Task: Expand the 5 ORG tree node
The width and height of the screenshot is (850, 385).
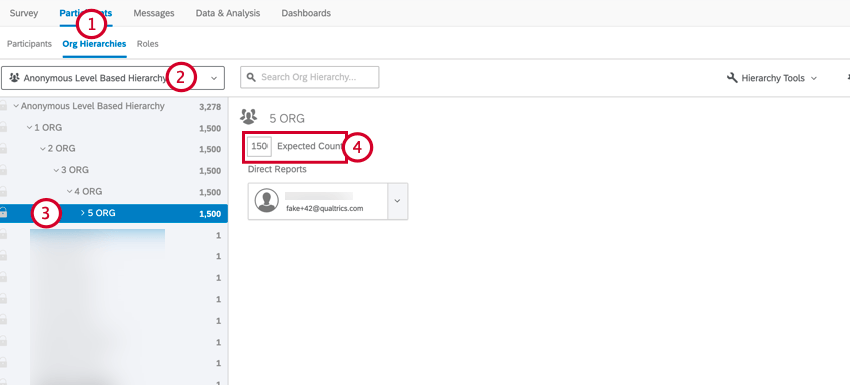Action: (x=82, y=213)
